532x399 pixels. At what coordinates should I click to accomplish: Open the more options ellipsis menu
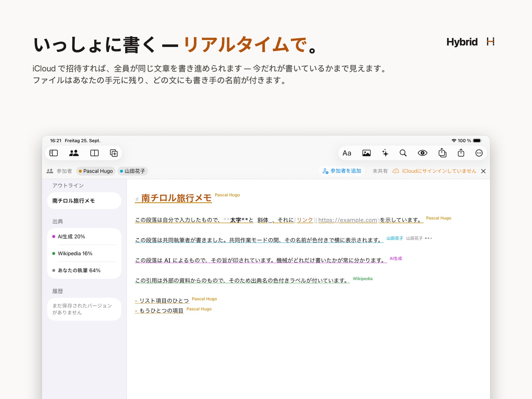tap(479, 153)
